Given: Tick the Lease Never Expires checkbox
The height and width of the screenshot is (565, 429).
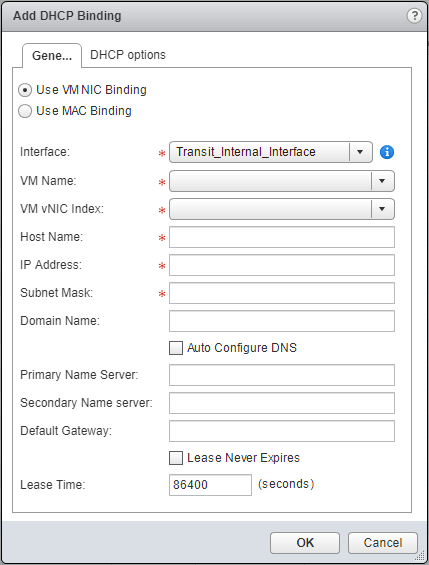Looking at the screenshot, I should (x=176, y=458).
